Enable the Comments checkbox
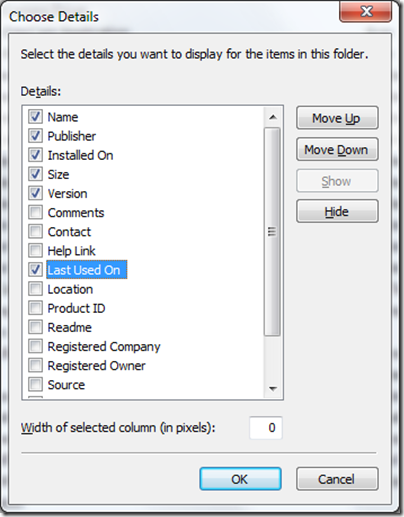The height and width of the screenshot is (517, 404). pos(35,212)
